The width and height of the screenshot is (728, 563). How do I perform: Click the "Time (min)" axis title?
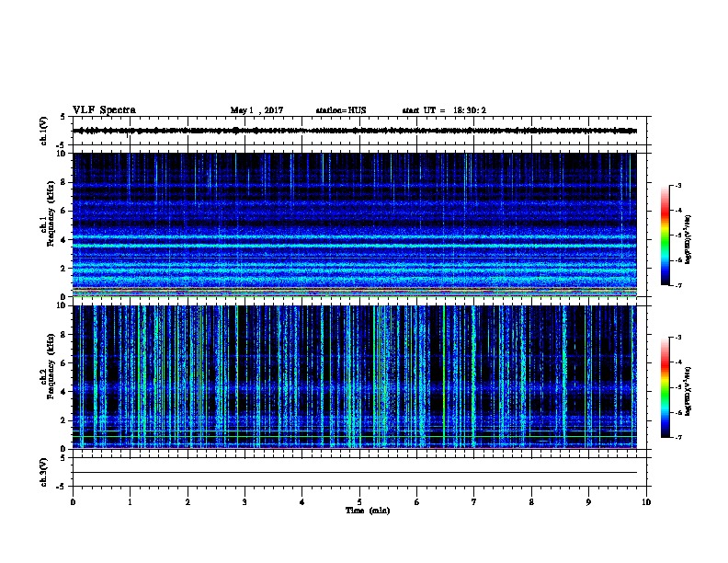368,511
